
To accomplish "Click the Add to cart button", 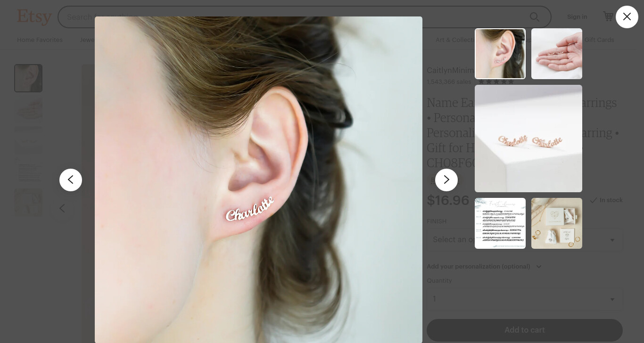I will coord(525,330).
